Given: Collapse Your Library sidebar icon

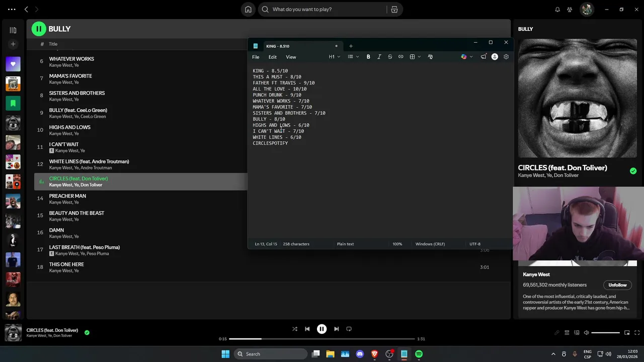Looking at the screenshot, I should (x=13, y=30).
